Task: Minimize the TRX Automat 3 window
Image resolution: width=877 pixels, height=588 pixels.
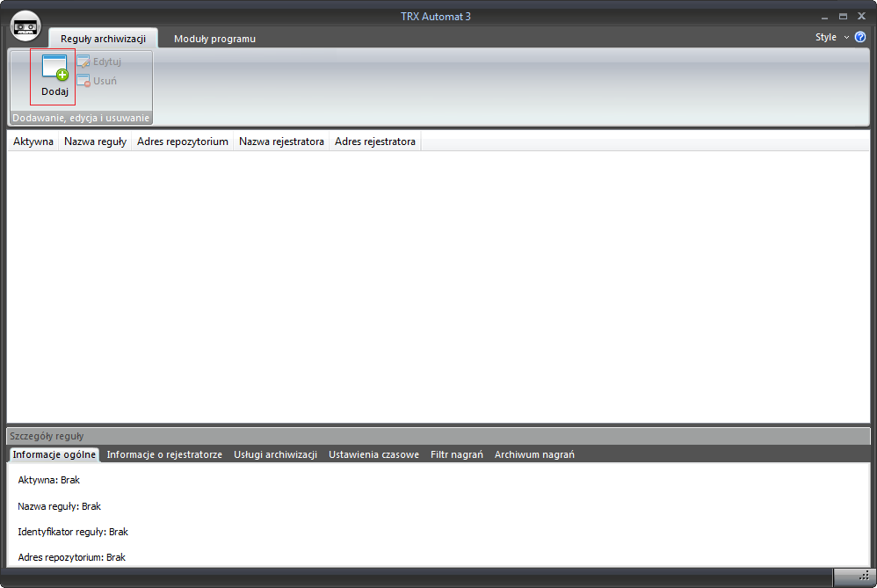Action: click(x=824, y=17)
